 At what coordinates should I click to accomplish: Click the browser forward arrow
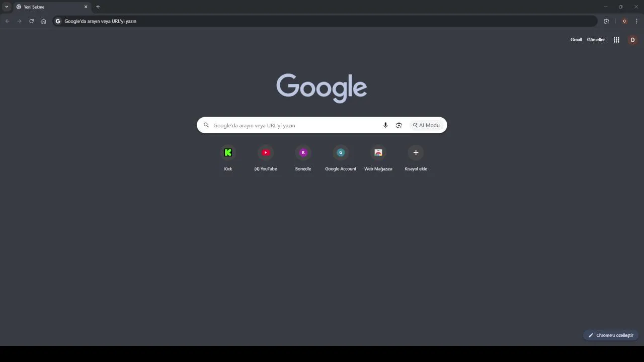(19, 21)
